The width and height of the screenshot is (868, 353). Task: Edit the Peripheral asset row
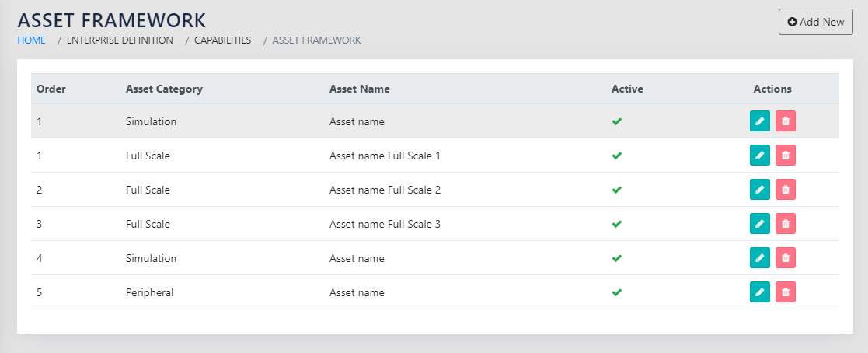pos(759,292)
